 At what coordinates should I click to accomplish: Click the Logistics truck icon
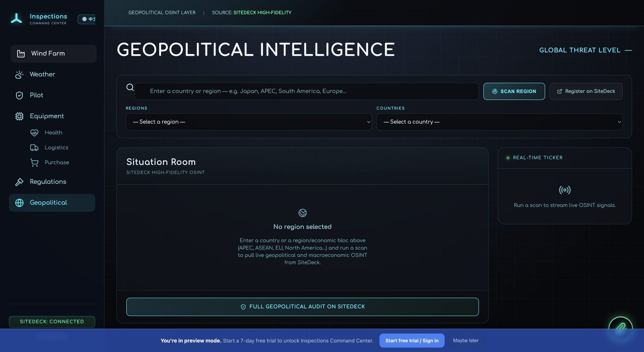tap(34, 148)
